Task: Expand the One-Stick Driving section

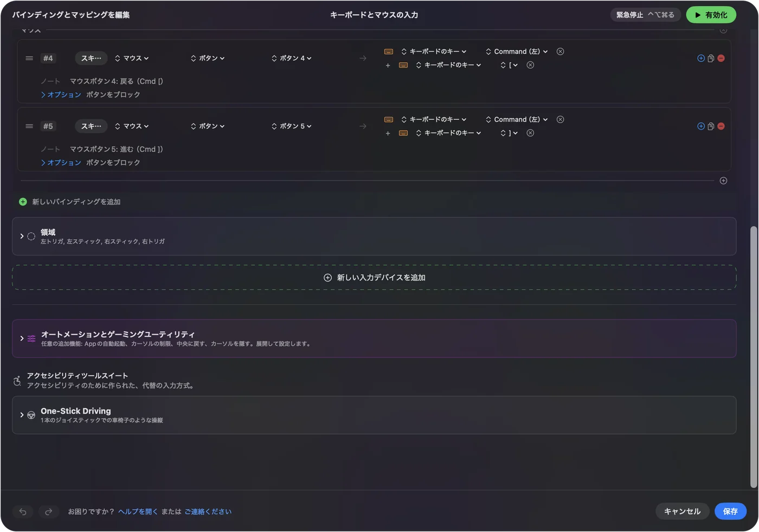Action: pyautogui.click(x=22, y=415)
